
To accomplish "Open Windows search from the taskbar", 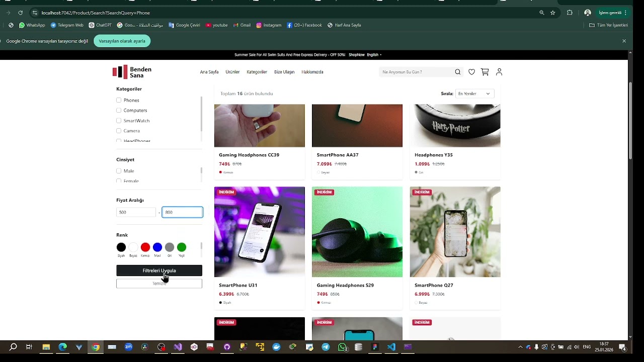I will (14, 347).
